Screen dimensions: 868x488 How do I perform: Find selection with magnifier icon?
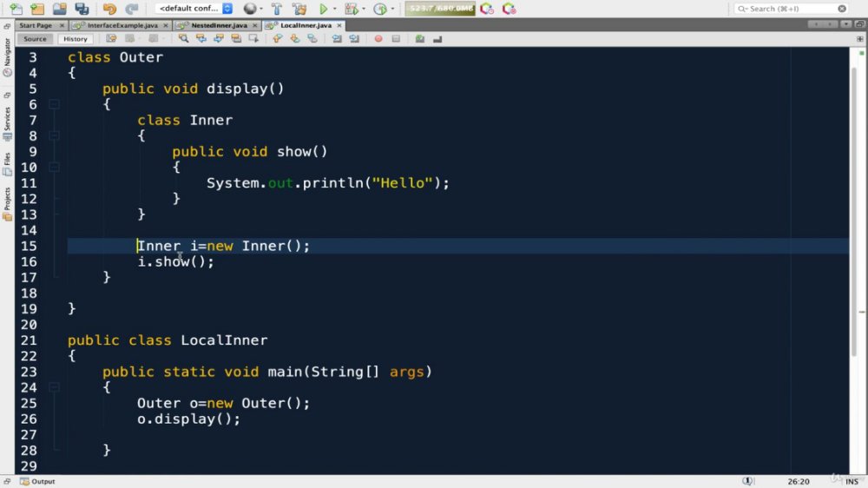pyautogui.click(x=183, y=39)
